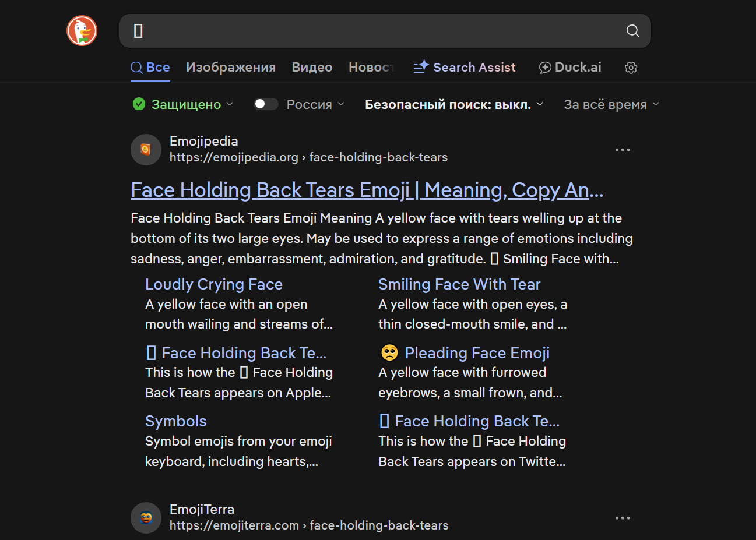Click the emojiterra.com face-holding-back-tears URL
The height and width of the screenshot is (540, 756).
(x=309, y=525)
